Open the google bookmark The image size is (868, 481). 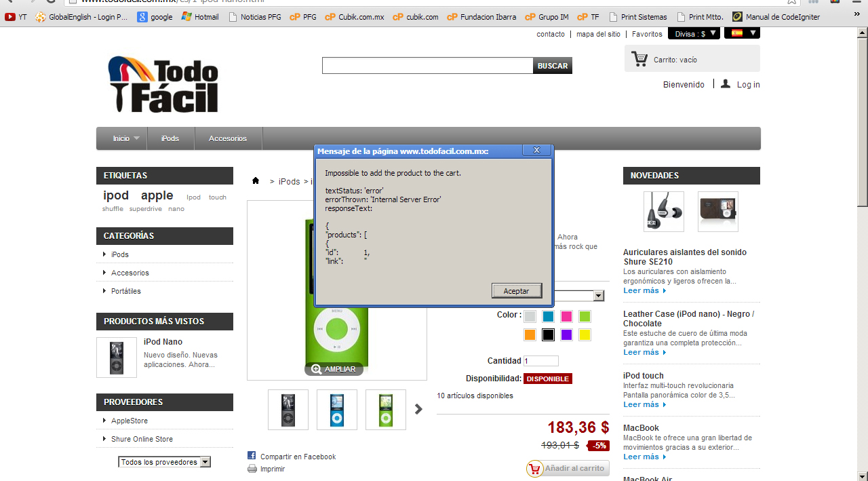pos(155,17)
